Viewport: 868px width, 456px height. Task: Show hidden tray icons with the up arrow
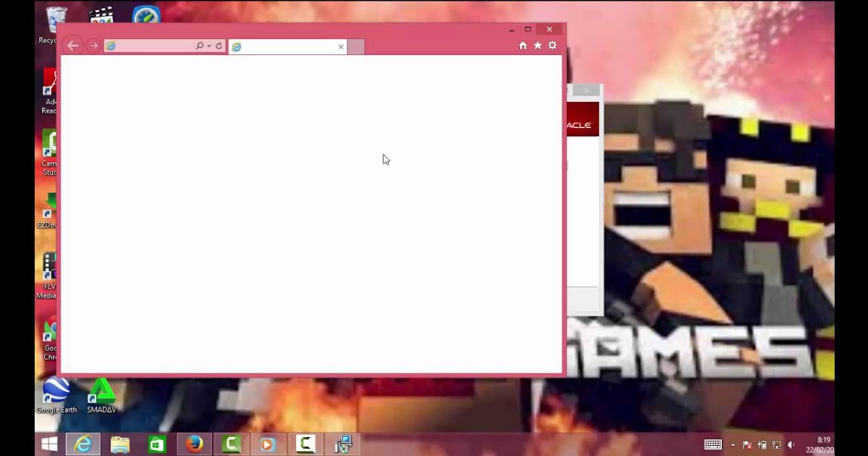point(733,445)
